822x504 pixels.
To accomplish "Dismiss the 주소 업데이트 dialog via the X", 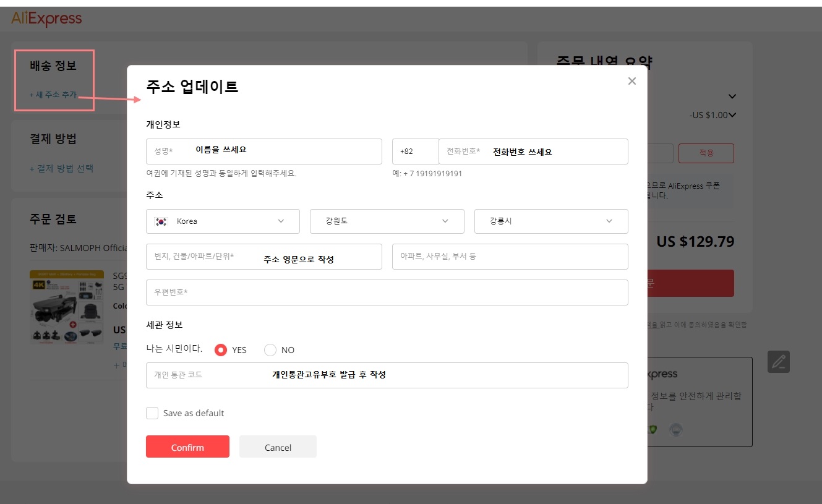I will [631, 80].
